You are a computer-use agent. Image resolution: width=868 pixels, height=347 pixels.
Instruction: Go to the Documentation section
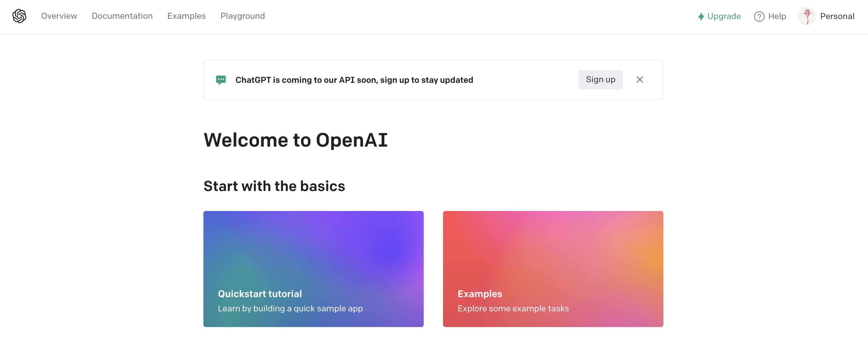122,16
